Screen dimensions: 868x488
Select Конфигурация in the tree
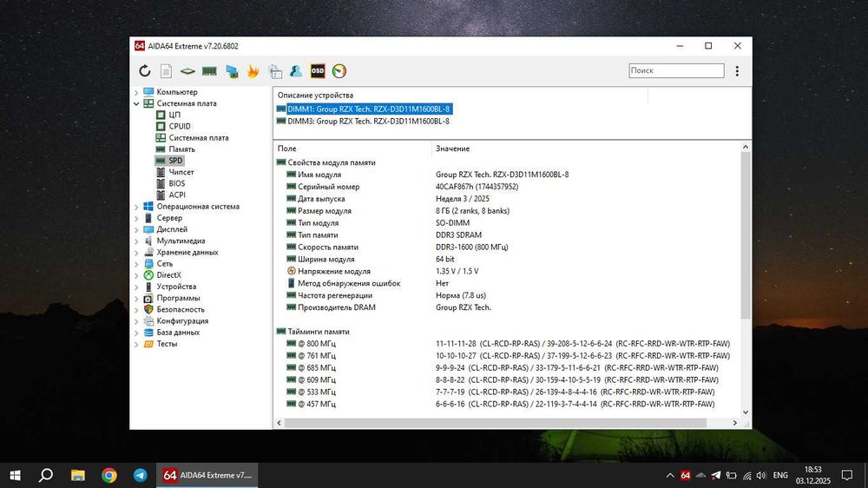(182, 320)
